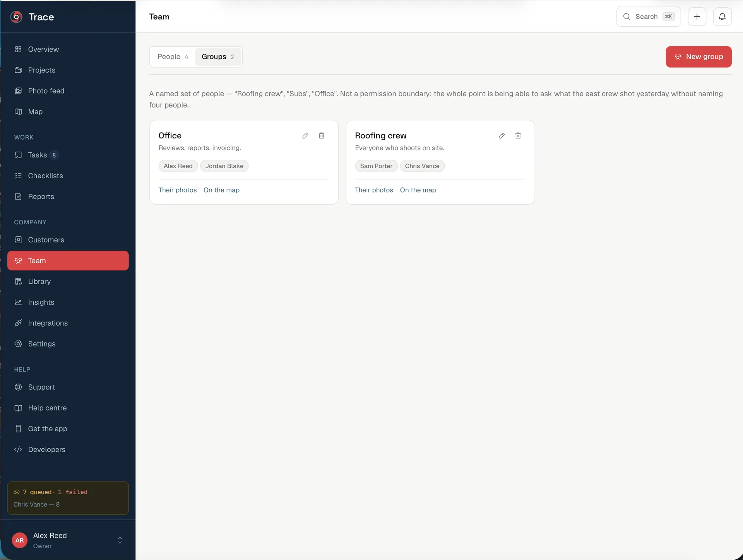Open Tasks with 8 badge
The image size is (743, 560).
(x=68, y=155)
